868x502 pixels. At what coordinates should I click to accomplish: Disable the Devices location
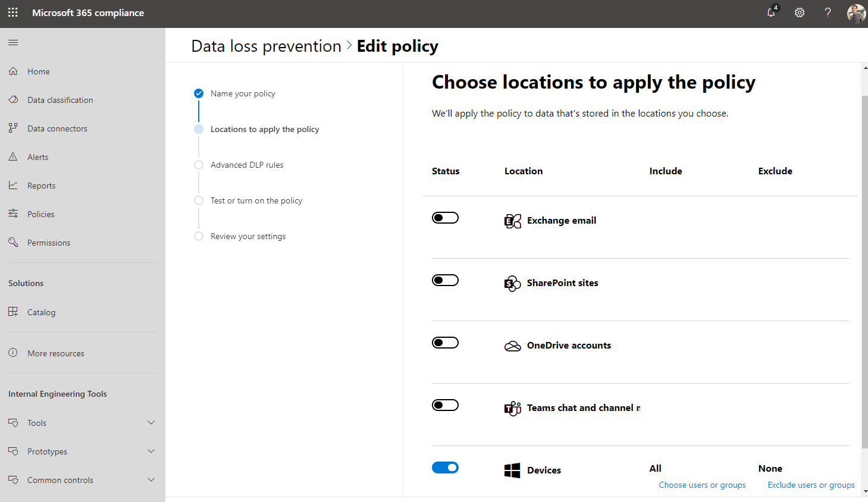point(445,468)
